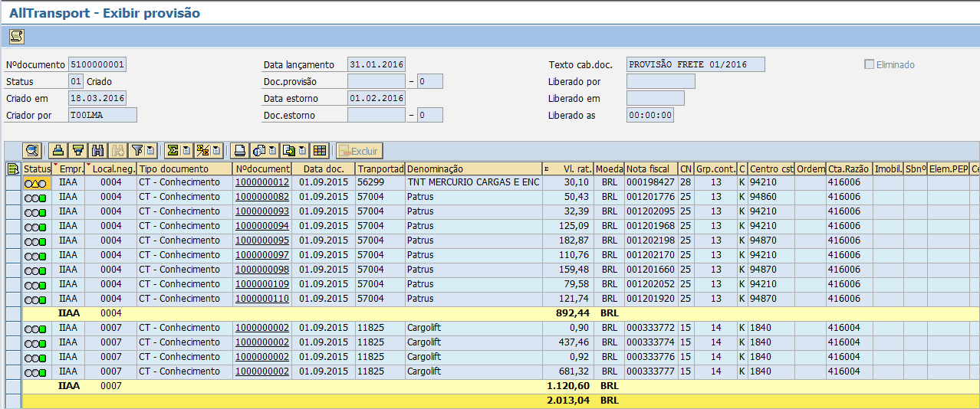
Task: Expand the dropdown arrow next to the filter icon
Action: (150, 151)
